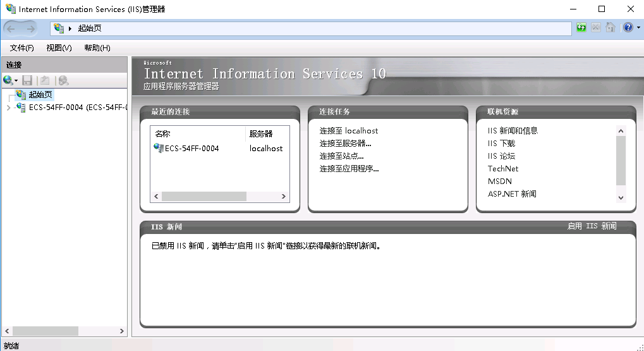Click the IIS manager title bar icon

click(x=11, y=9)
